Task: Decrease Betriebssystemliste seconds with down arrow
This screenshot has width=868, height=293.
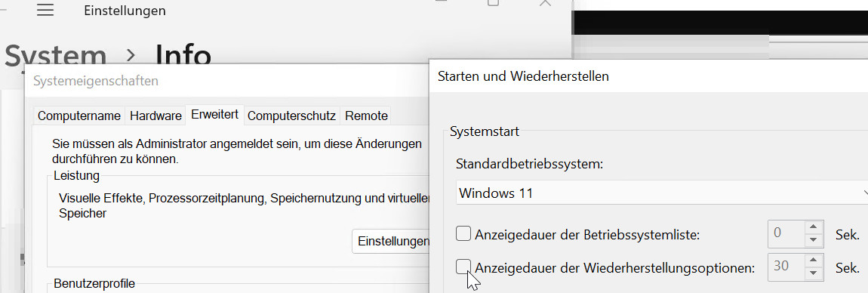Action: [x=813, y=240]
